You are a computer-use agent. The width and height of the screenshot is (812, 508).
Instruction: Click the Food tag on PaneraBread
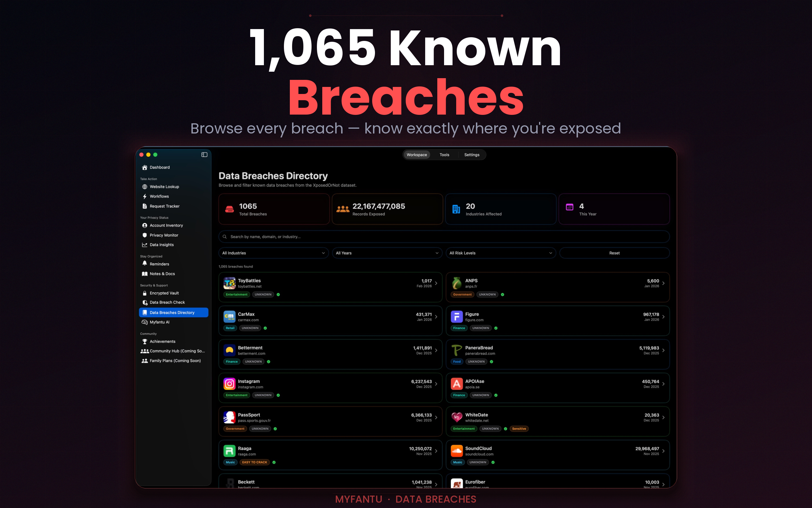[457, 362]
